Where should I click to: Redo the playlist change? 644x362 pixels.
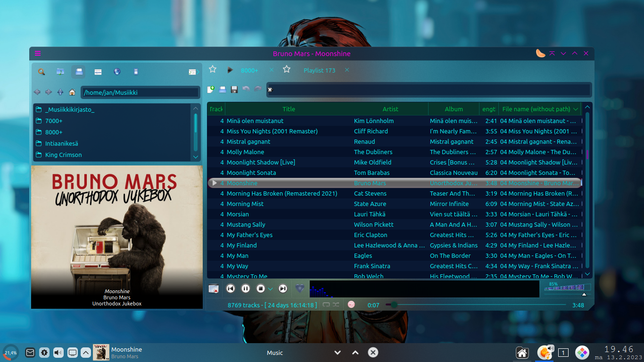258,89
